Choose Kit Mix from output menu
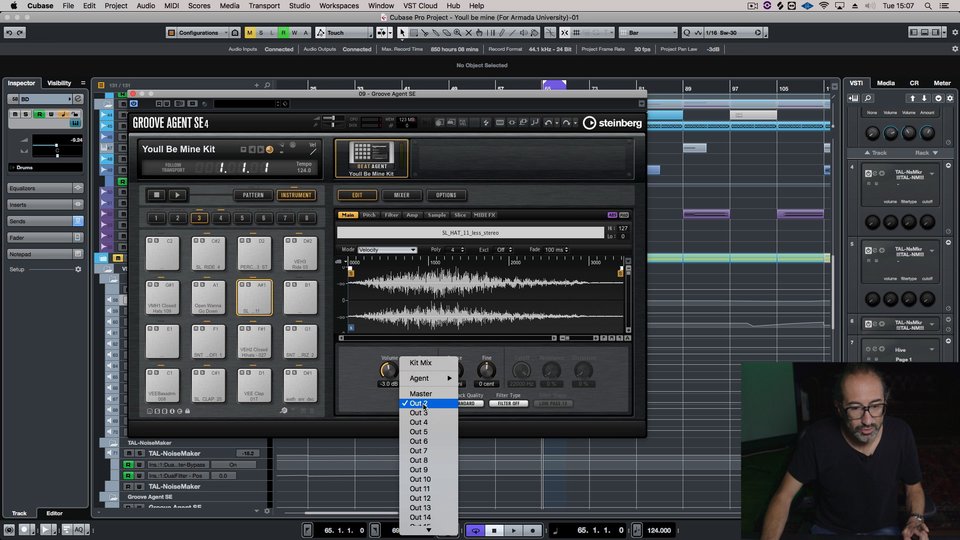This screenshot has width=960, height=540. click(421, 363)
